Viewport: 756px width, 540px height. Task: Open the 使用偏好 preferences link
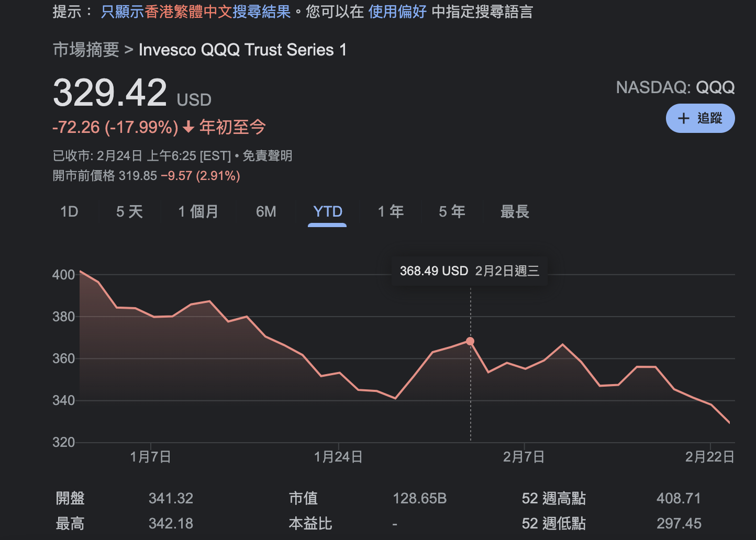pyautogui.click(x=397, y=12)
